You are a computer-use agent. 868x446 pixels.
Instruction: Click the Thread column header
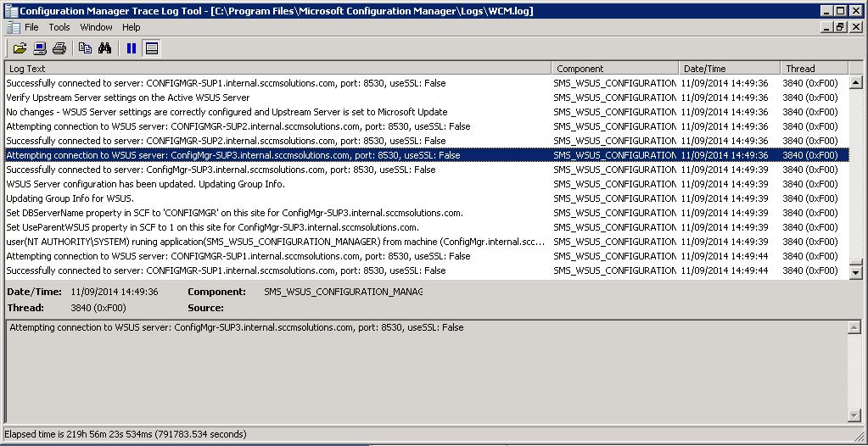click(813, 69)
